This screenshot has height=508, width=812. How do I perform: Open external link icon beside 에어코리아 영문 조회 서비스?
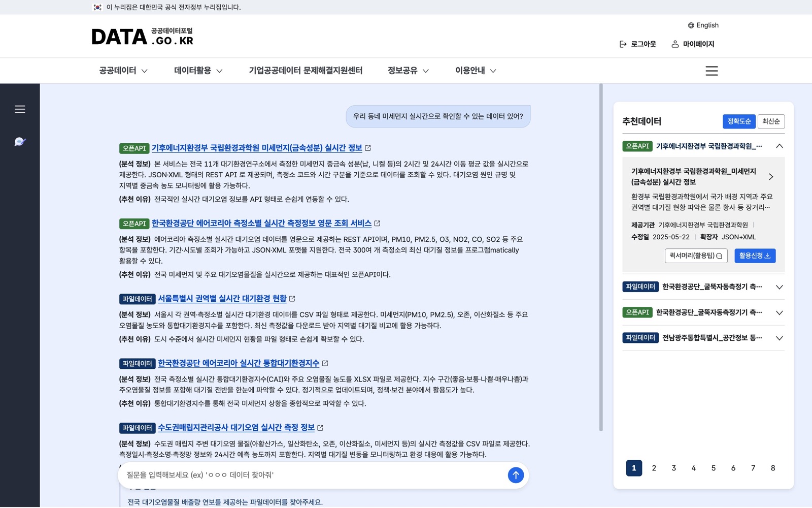[x=377, y=223]
